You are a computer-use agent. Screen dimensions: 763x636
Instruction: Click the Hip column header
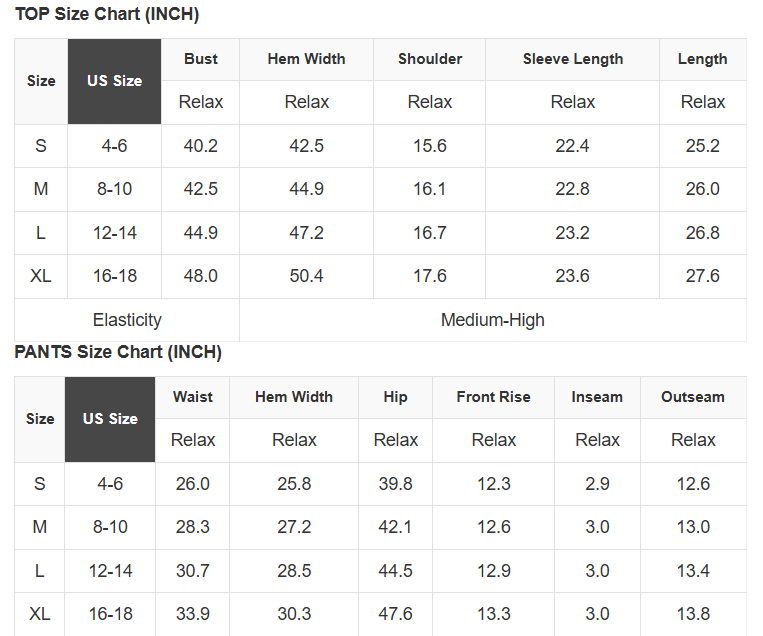click(x=396, y=397)
